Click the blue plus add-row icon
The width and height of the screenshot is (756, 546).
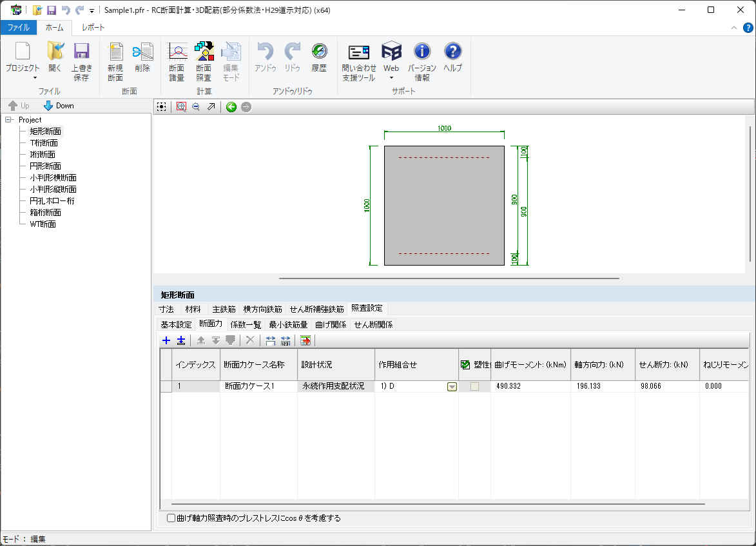click(x=166, y=340)
